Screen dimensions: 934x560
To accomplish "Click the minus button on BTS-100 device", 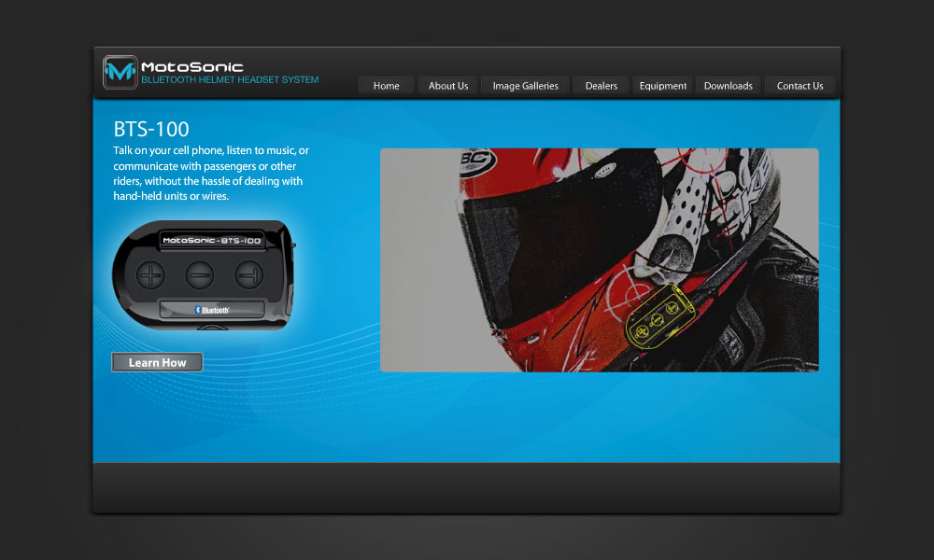I will coord(200,275).
